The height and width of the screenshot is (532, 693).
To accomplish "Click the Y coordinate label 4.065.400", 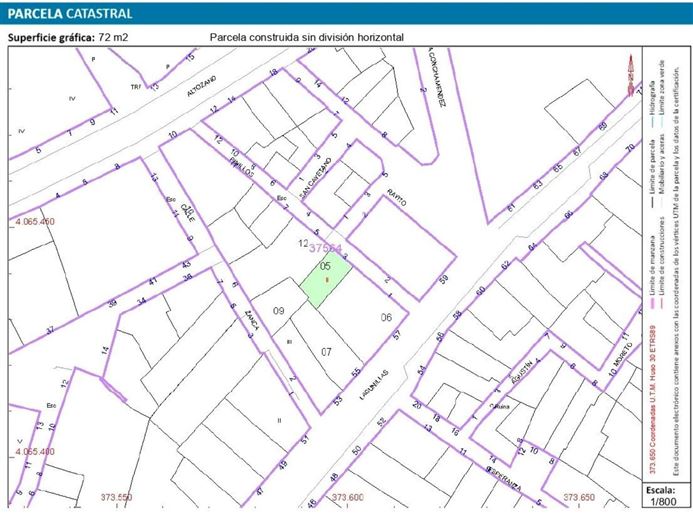I will tap(35, 452).
